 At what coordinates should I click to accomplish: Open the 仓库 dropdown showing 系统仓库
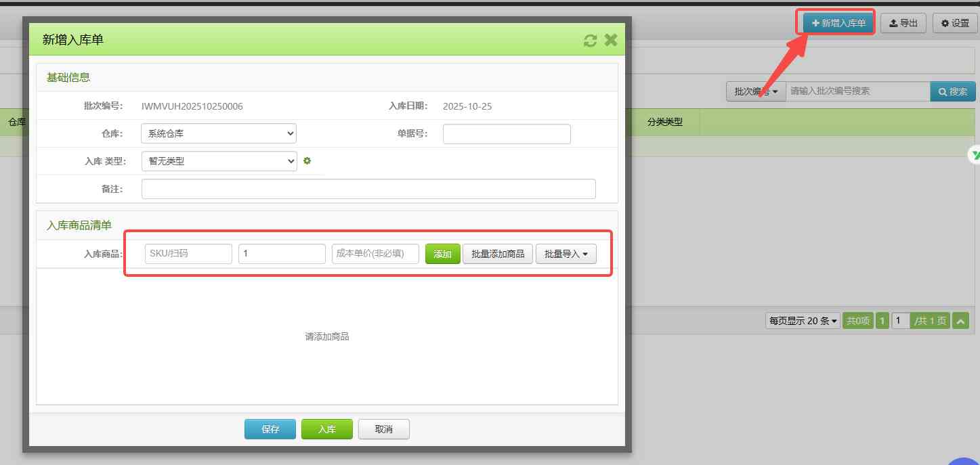tap(219, 133)
